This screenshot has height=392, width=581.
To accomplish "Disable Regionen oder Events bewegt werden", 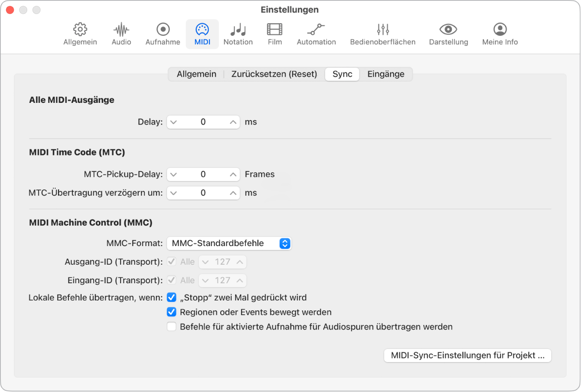I will [171, 312].
